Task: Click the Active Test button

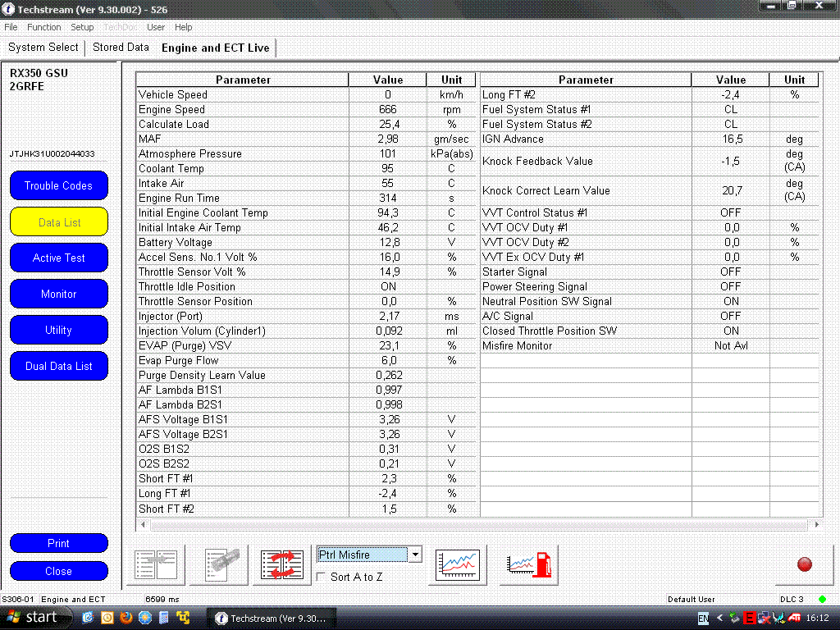Action: pyautogui.click(x=58, y=258)
